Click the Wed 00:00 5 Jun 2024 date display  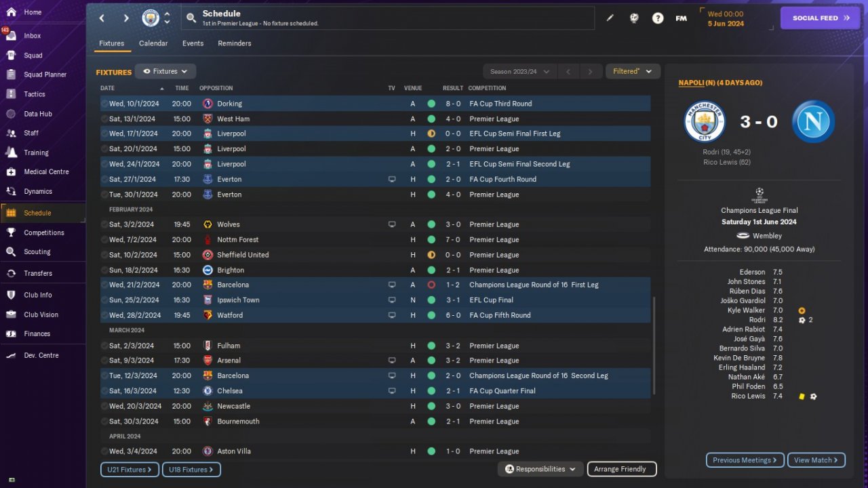point(726,18)
